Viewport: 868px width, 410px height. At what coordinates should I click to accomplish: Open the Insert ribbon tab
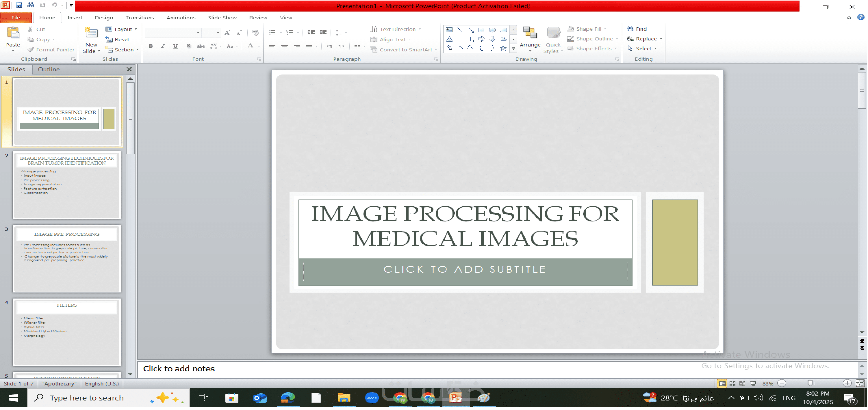point(75,18)
